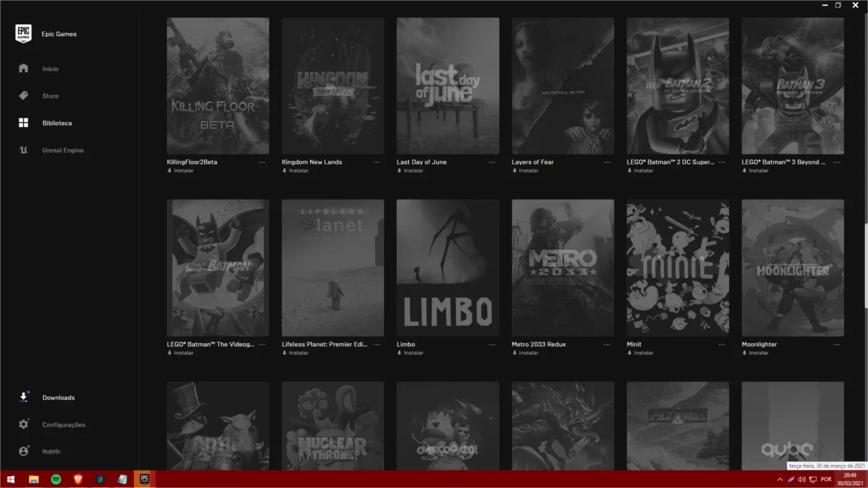Click Instalar under KillingFloor2Beta
This screenshot has height=488, width=868.
tap(180, 171)
